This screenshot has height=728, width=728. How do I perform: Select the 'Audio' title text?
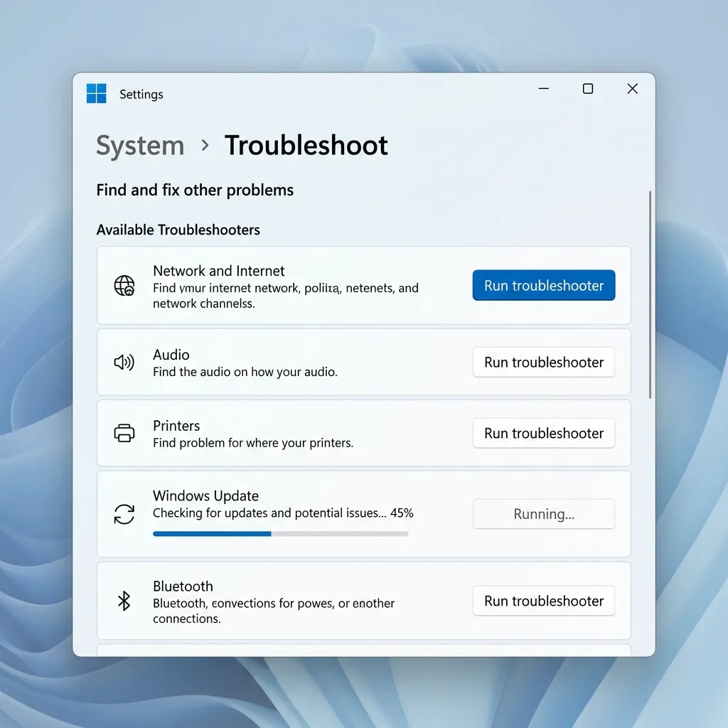coord(171,355)
